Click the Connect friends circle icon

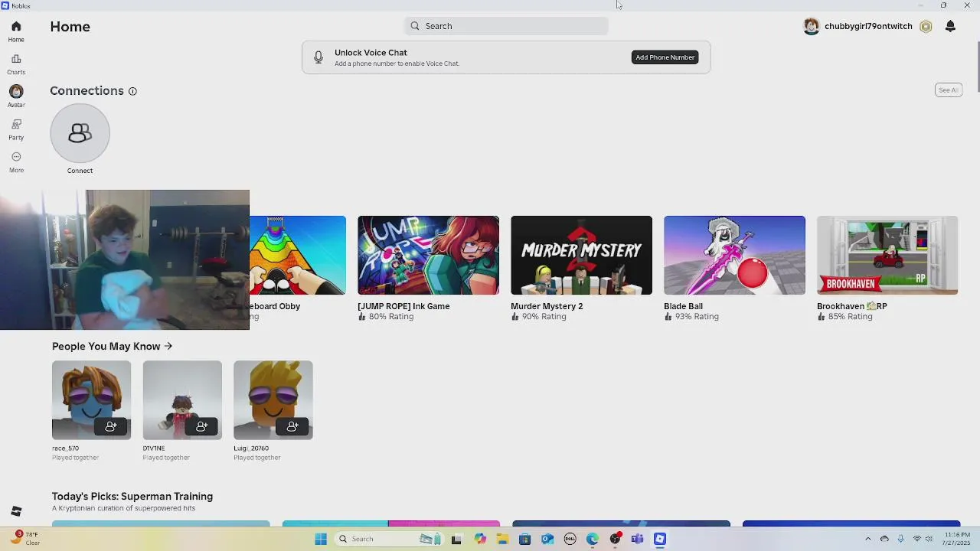click(x=80, y=133)
